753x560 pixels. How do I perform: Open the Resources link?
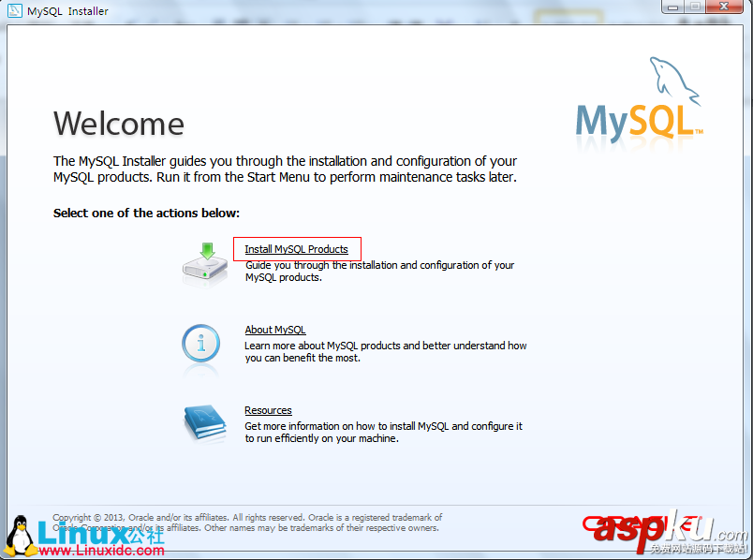tap(268, 410)
